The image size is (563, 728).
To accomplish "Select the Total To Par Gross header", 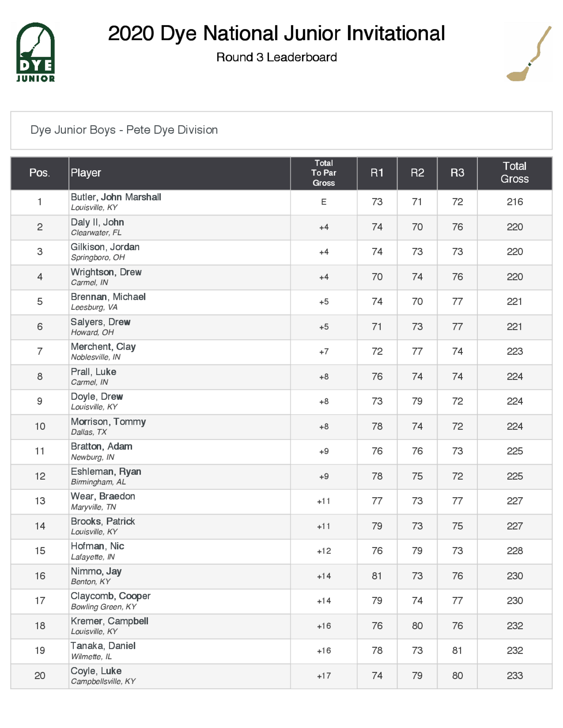I will point(323,173).
